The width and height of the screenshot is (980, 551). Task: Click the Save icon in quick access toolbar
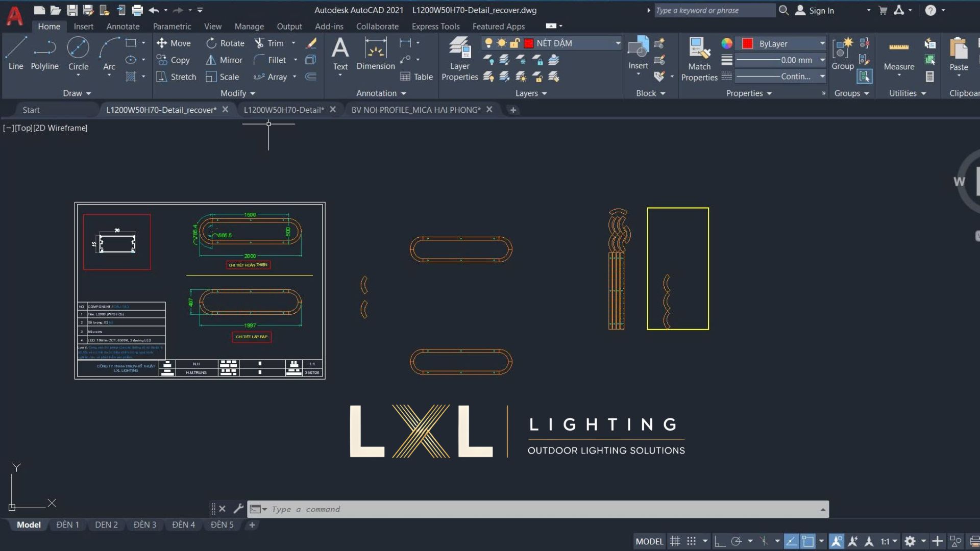click(72, 10)
